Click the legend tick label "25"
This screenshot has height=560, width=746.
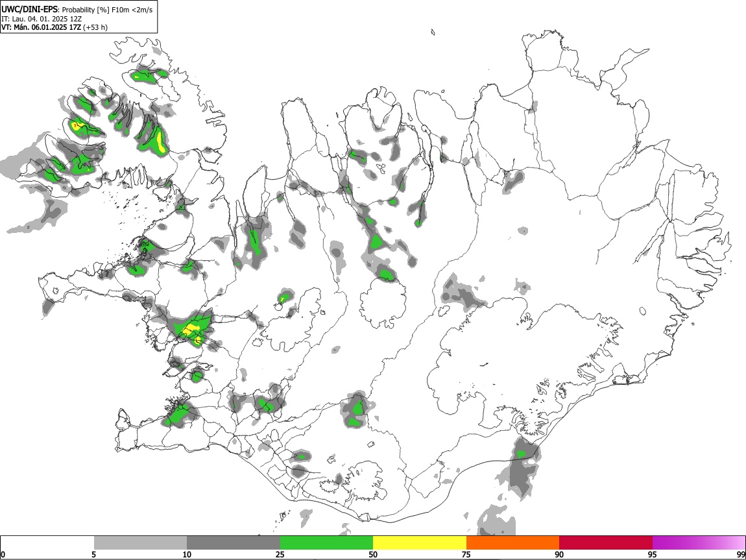[280, 554]
